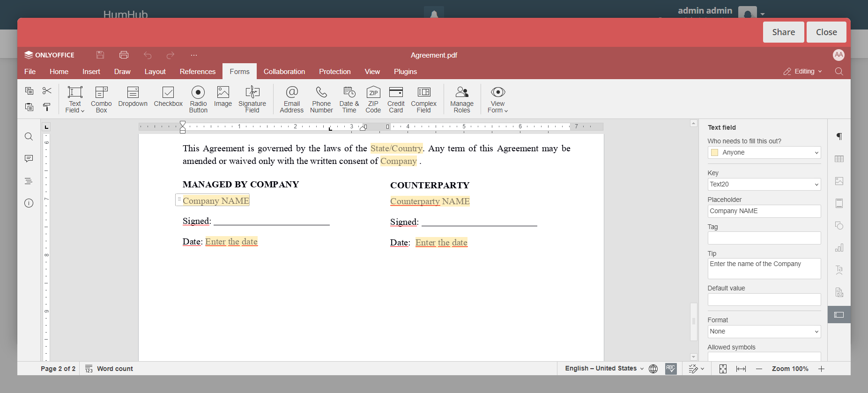Insert a Signature Field

(252, 99)
